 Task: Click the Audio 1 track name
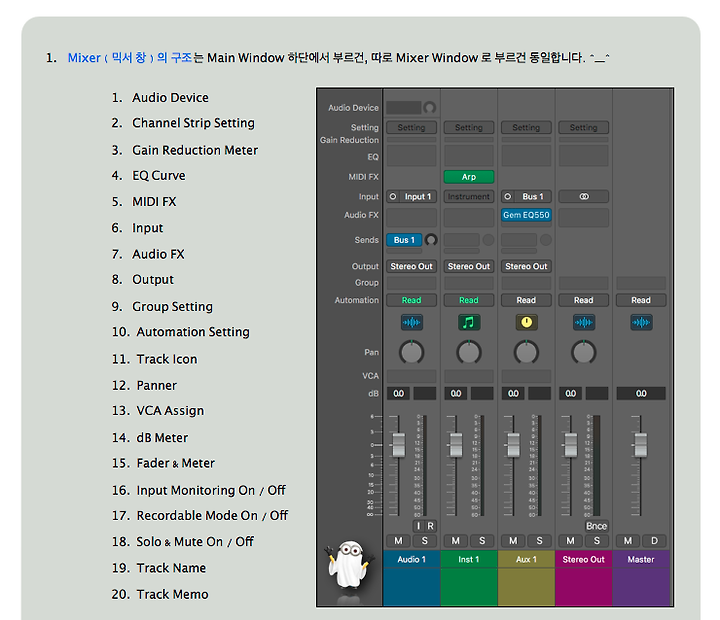point(411,559)
